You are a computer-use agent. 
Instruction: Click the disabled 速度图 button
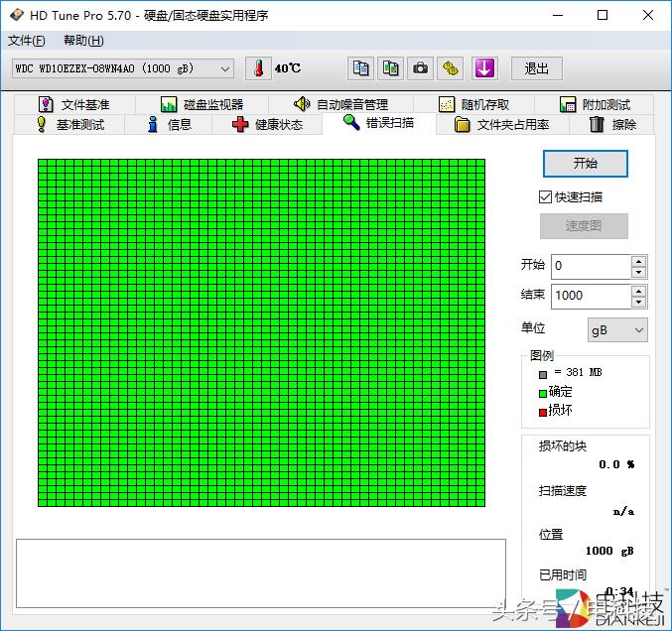point(584,226)
